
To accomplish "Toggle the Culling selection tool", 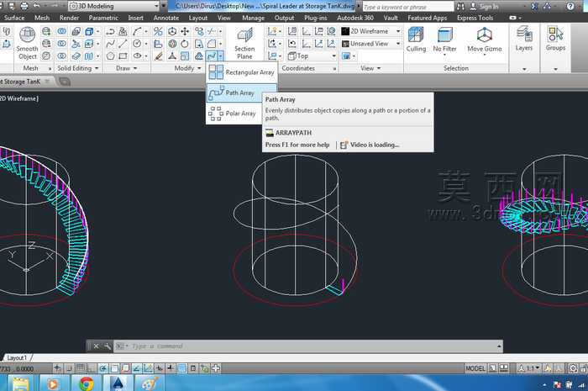I will point(416,40).
